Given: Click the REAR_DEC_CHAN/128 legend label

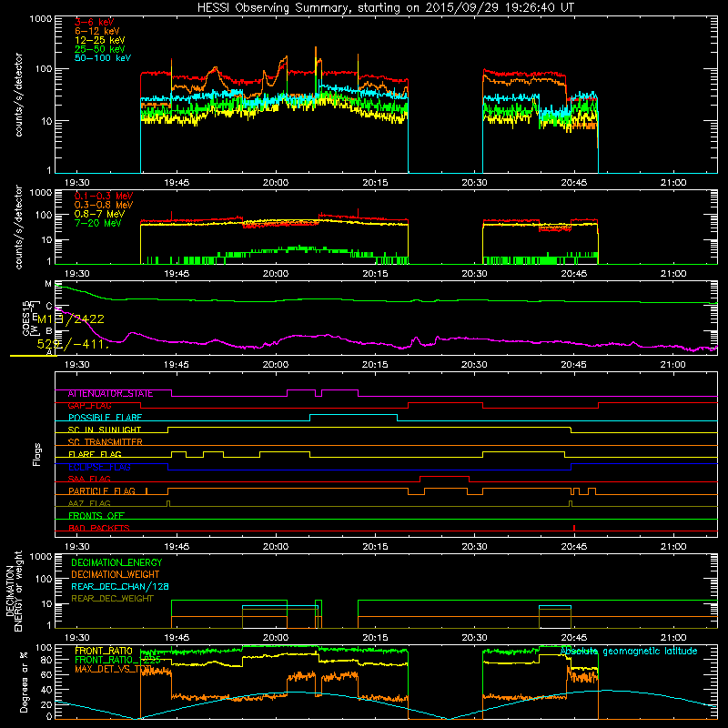Looking at the screenshot, I should tap(120, 587).
